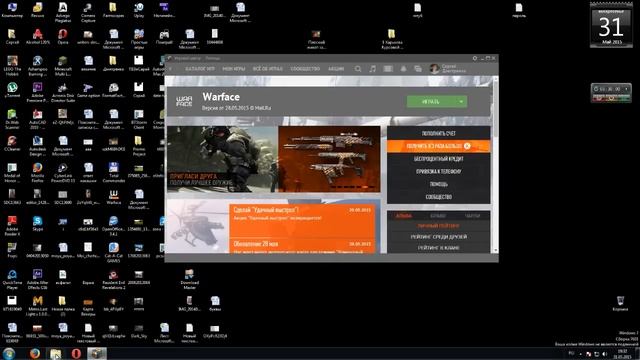Open the Uplay desktop shortcut

coord(139,10)
